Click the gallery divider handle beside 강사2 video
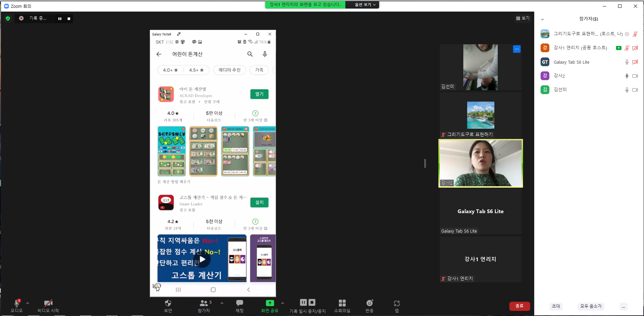 pyautogui.click(x=425, y=163)
